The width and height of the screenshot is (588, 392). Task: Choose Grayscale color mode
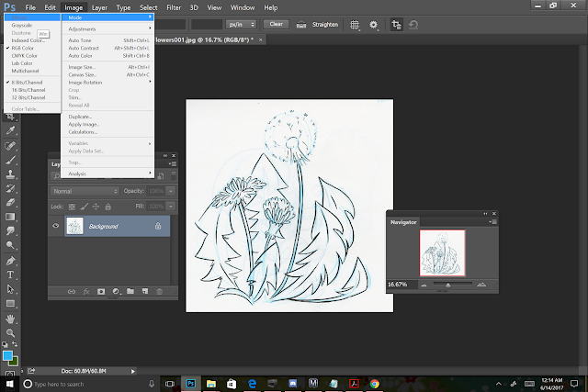(21, 25)
